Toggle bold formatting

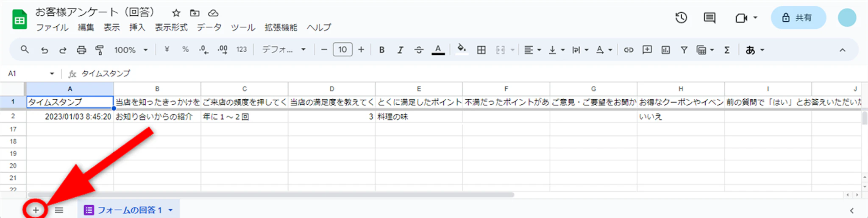tap(382, 50)
